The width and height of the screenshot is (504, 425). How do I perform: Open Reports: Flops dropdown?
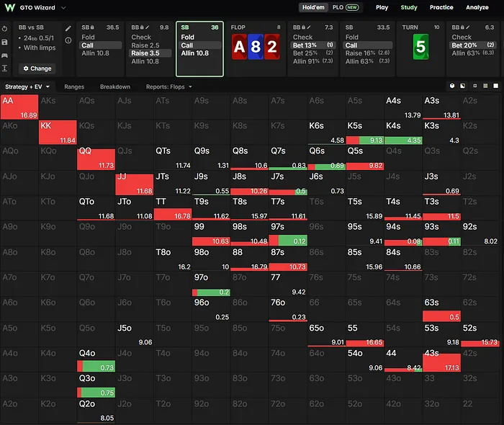click(x=168, y=86)
